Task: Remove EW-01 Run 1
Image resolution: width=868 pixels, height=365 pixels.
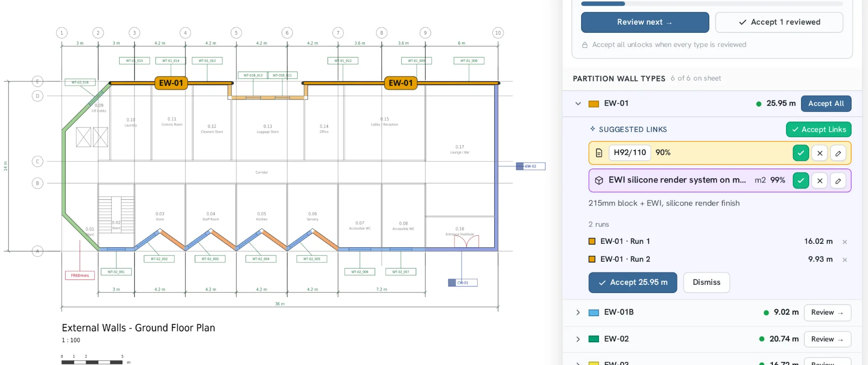Action: [x=845, y=242]
